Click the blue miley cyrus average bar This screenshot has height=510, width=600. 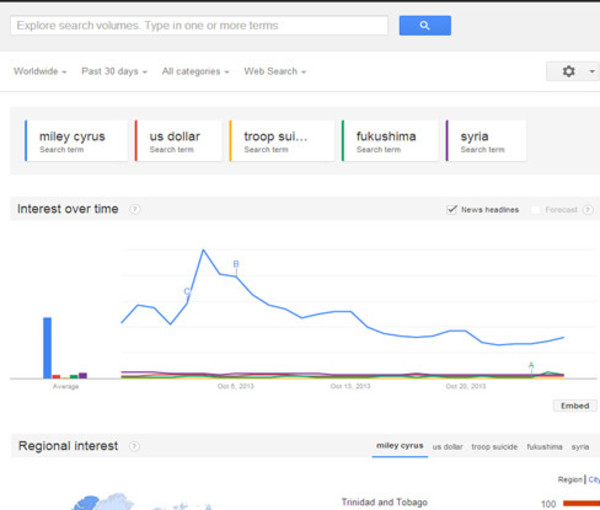pyautogui.click(x=47, y=348)
